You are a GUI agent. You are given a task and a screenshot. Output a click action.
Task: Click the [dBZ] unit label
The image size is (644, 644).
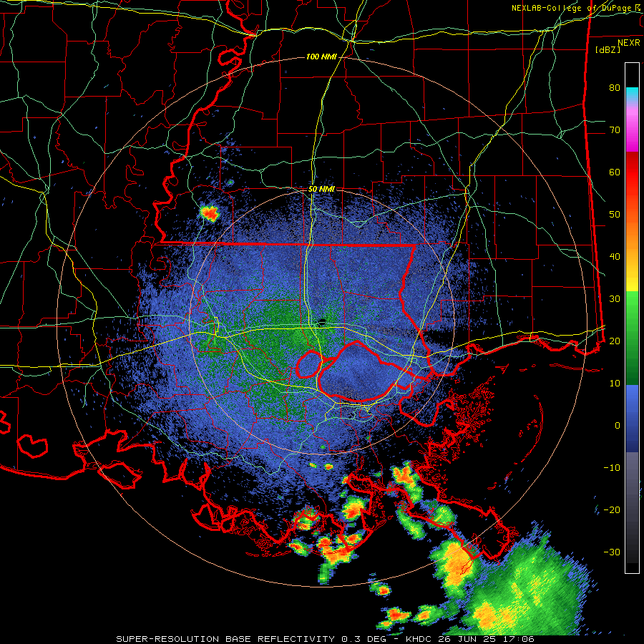608,49
